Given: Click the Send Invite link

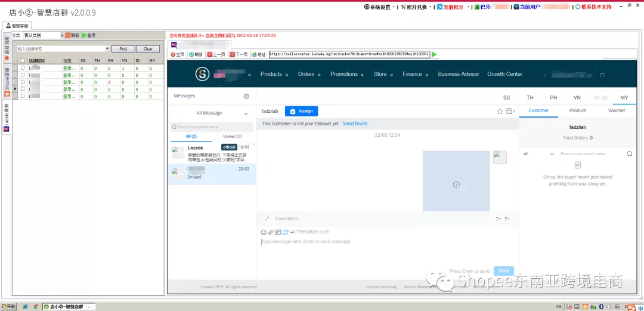Looking at the screenshot, I should 355,124.
